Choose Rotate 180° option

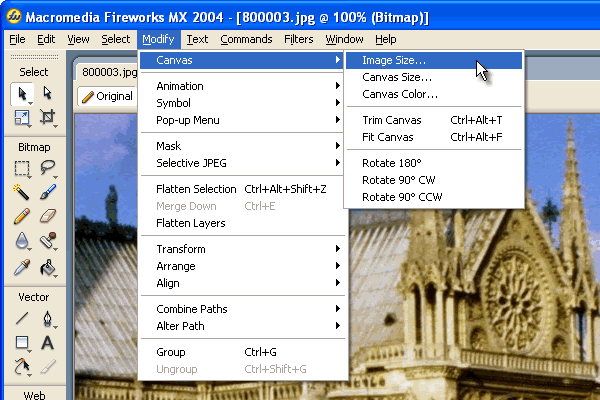point(434,163)
